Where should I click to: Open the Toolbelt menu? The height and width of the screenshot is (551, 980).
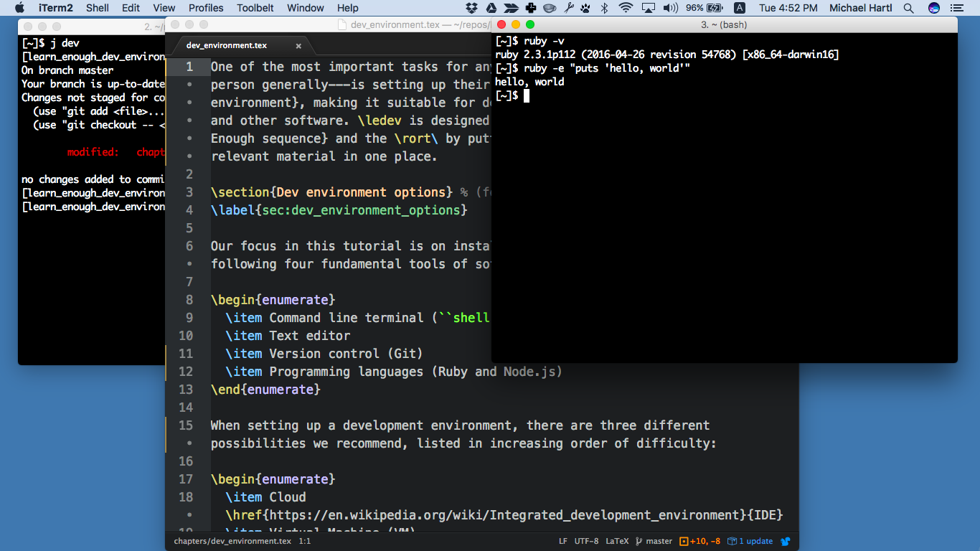pos(255,8)
